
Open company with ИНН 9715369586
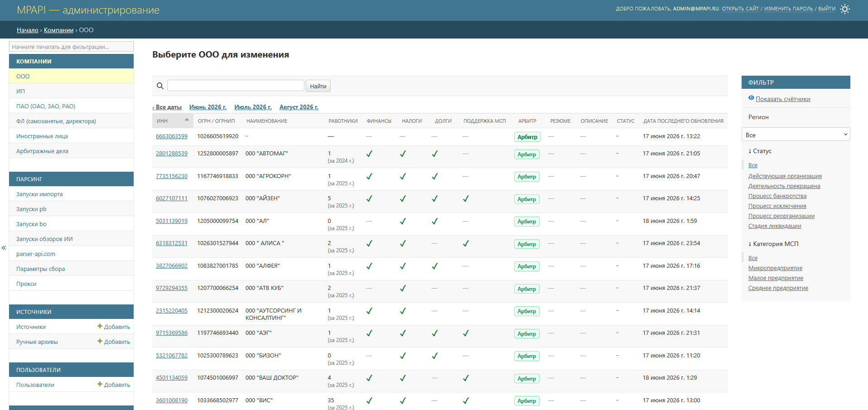tap(172, 333)
